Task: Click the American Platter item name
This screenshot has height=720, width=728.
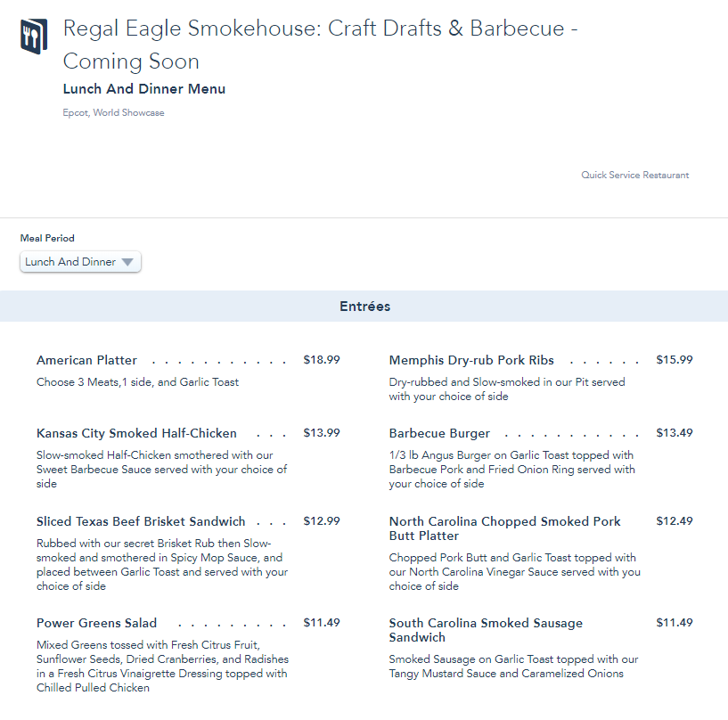Action: pos(86,361)
